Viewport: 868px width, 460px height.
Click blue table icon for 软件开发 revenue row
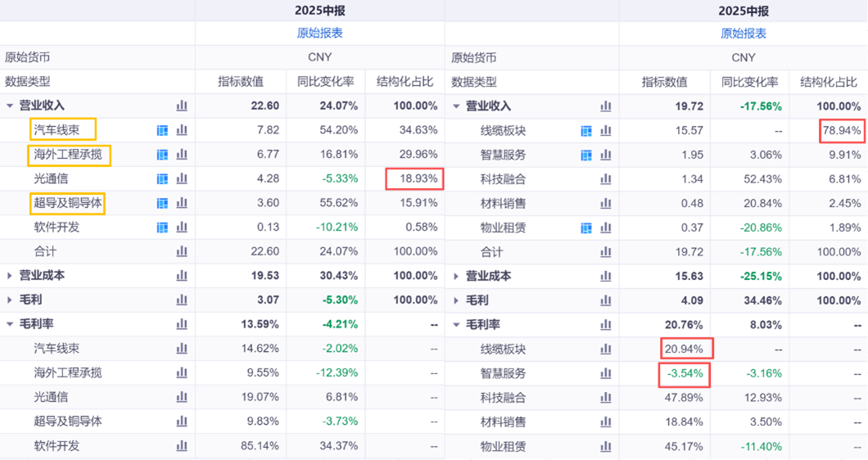click(x=162, y=228)
